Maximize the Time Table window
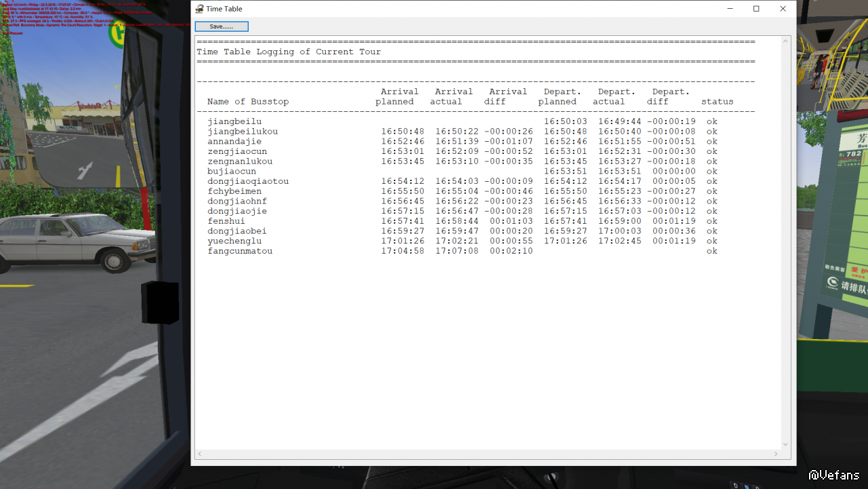This screenshot has width=868, height=489. [x=756, y=9]
